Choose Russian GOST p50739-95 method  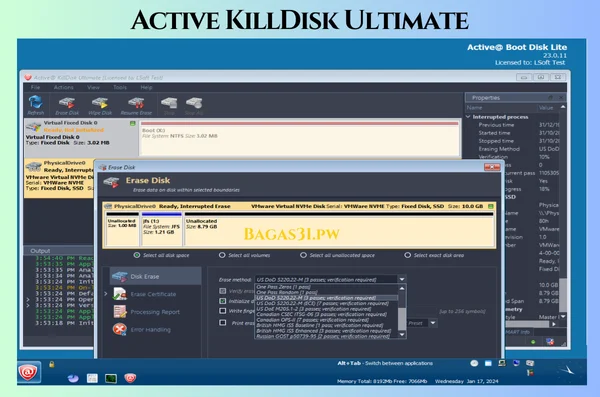(x=326, y=336)
